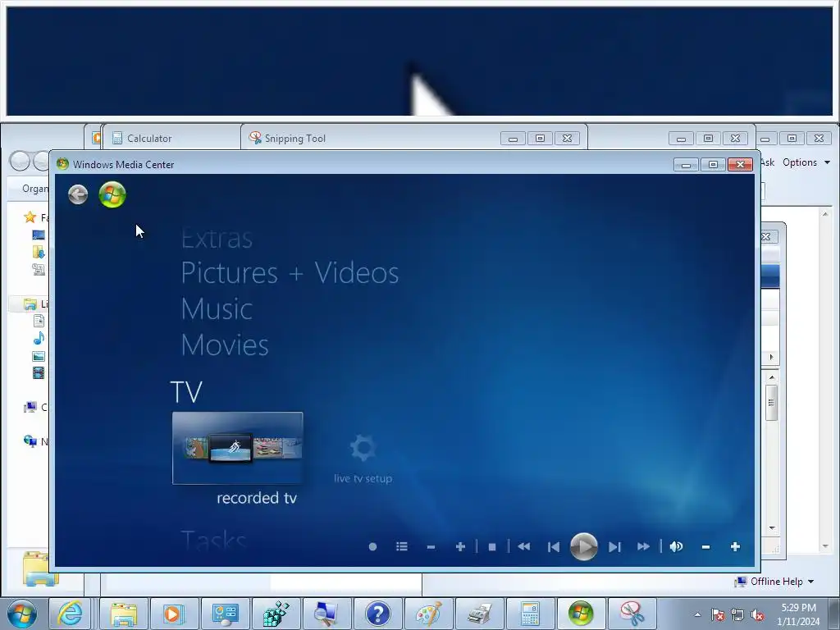840x630 pixels.
Task: Click the Start orb button
Action: pos(22,614)
